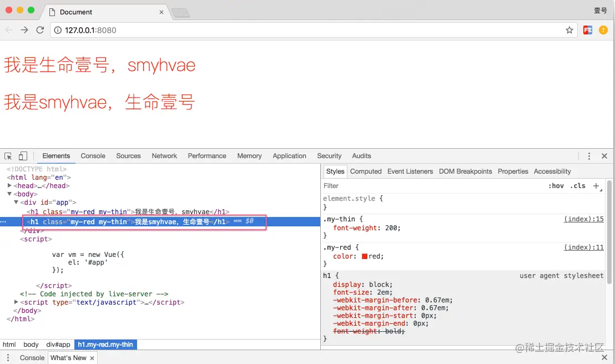Click the browser forward arrow
Viewport: 615px width, 364px height.
point(24,30)
